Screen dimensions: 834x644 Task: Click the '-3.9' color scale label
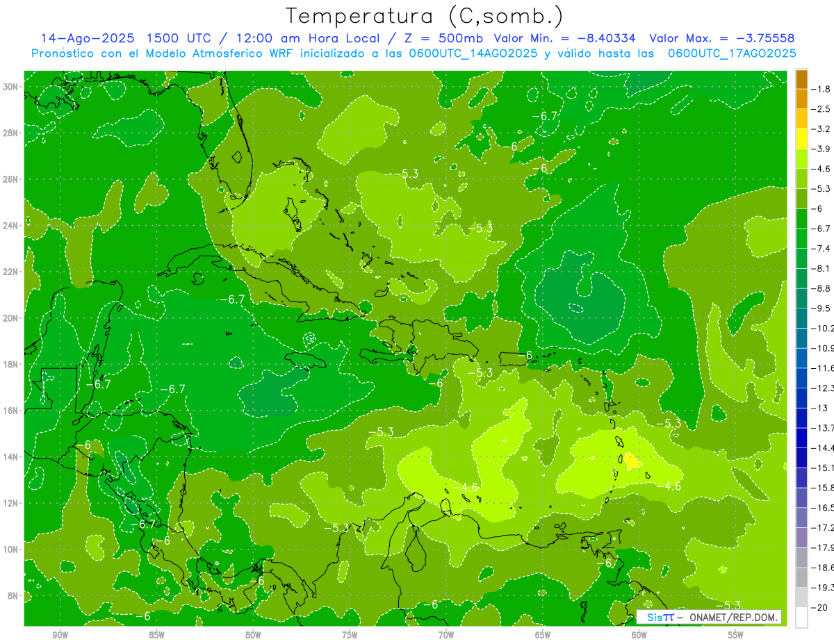(x=821, y=149)
